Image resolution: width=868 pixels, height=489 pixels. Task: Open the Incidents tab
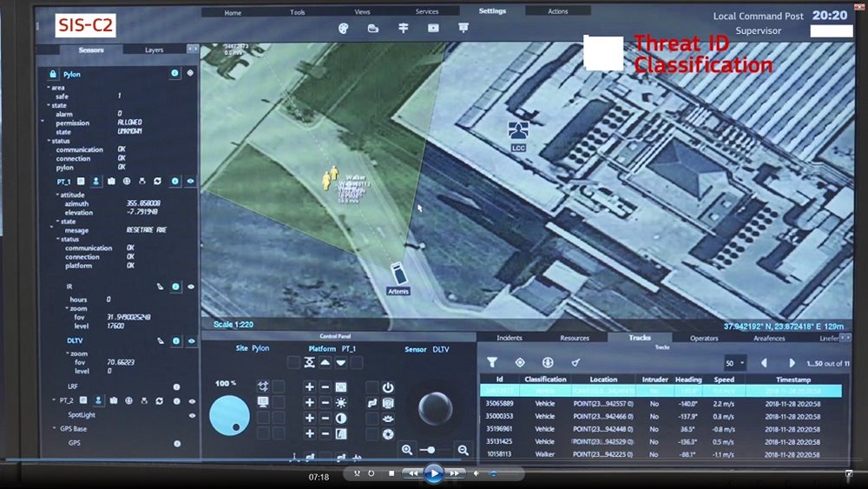click(x=509, y=338)
